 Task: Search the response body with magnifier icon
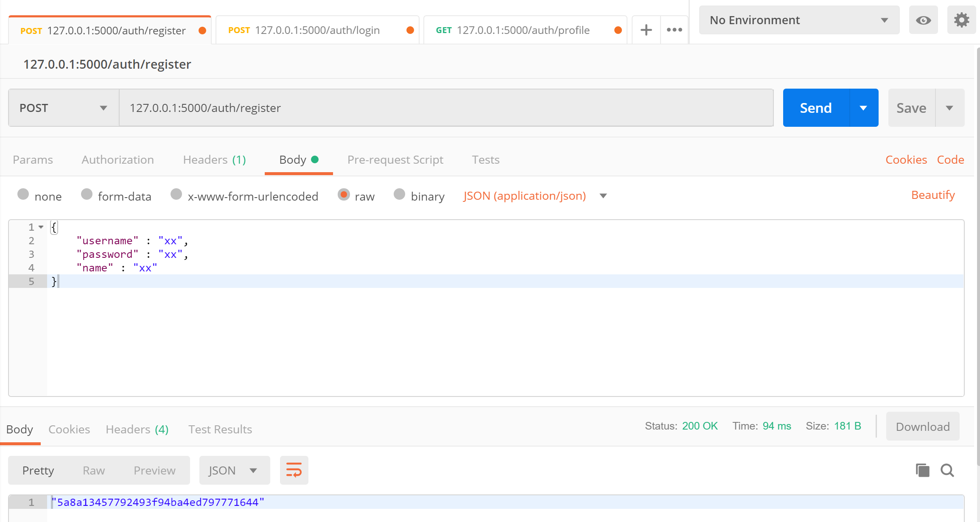[947, 470]
